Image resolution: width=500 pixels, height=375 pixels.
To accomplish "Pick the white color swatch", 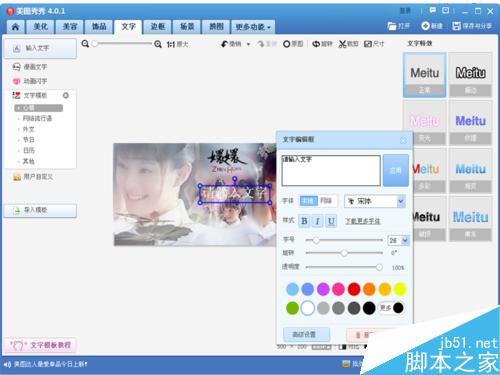I will point(308,308).
